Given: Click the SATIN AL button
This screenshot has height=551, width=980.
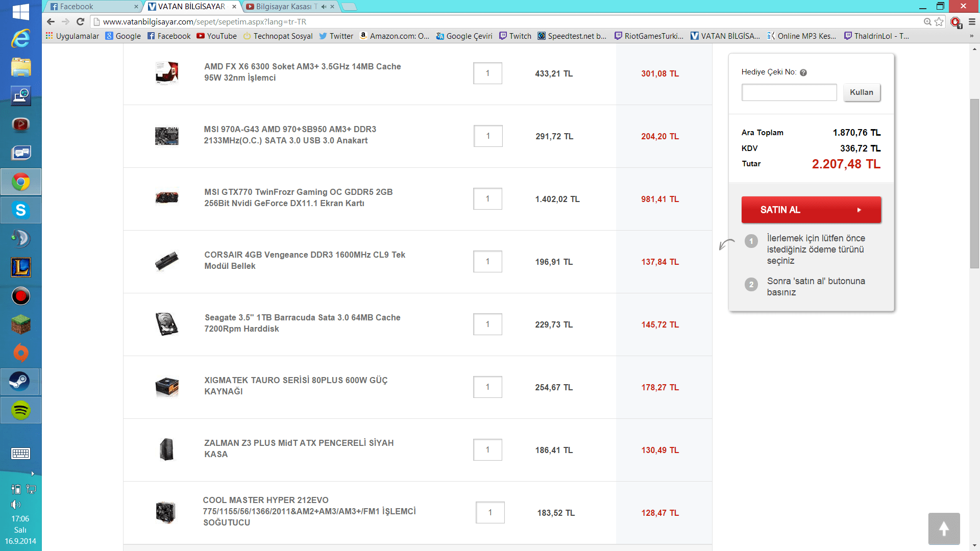Looking at the screenshot, I should pyautogui.click(x=811, y=210).
